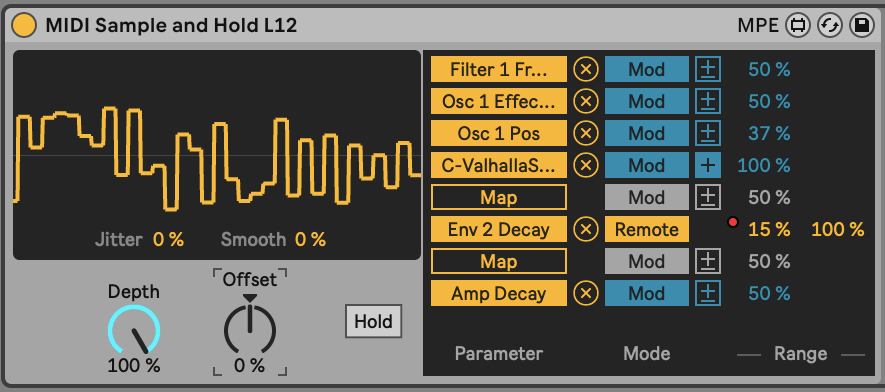Unmap the Env 2 Decay parameter
The height and width of the screenshot is (392, 885).
(x=586, y=230)
